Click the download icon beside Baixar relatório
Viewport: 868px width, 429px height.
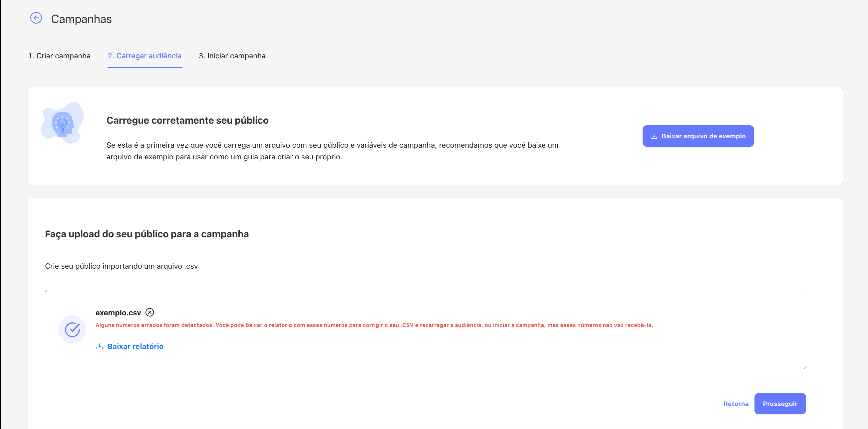pos(100,346)
